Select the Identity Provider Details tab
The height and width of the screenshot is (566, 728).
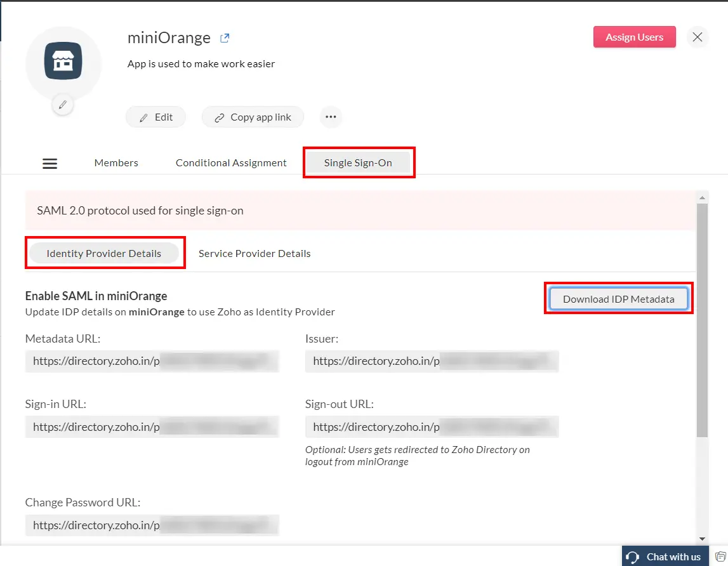104,254
